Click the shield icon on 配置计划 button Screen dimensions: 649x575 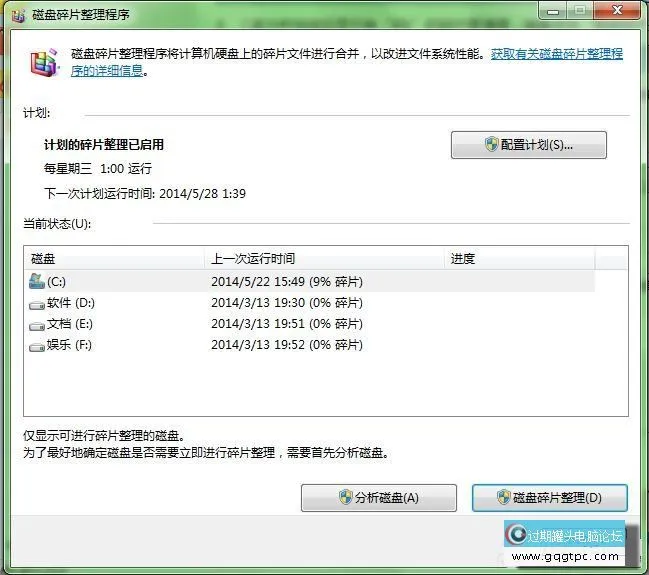click(x=491, y=145)
